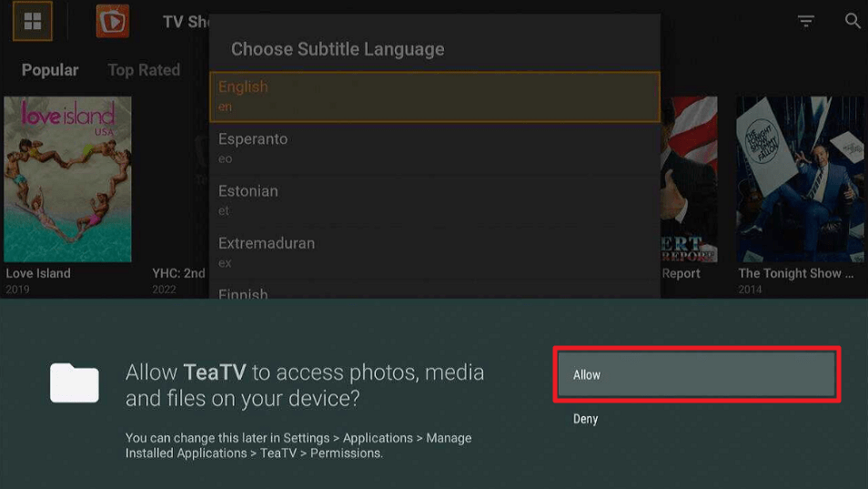868x489 pixels.
Task: Click The Tonight Show title text
Action: pyautogui.click(x=795, y=273)
